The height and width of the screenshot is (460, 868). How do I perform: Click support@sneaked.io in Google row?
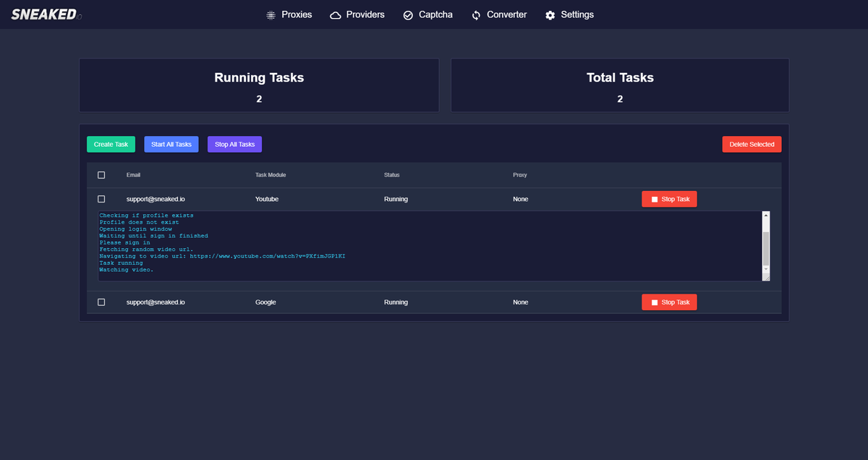(x=156, y=302)
